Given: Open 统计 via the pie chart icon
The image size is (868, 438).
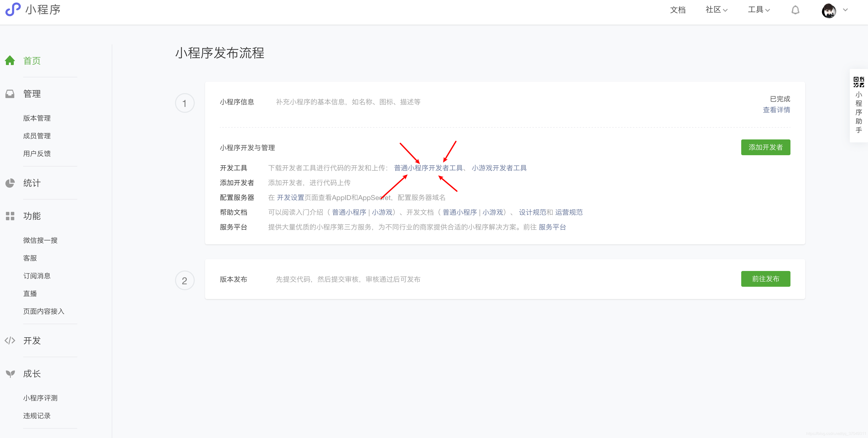Looking at the screenshot, I should tap(10, 183).
